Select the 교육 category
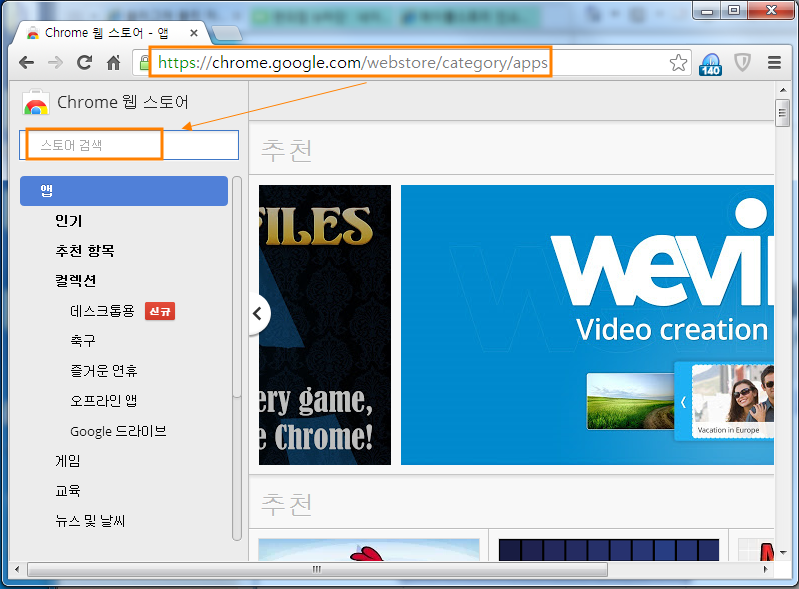The image size is (799, 589). point(68,491)
